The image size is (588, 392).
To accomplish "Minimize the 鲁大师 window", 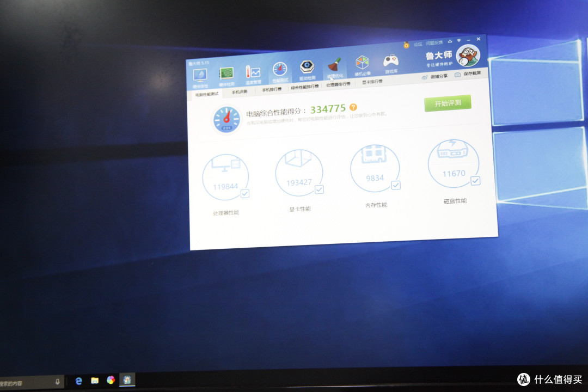I will click(468, 40).
